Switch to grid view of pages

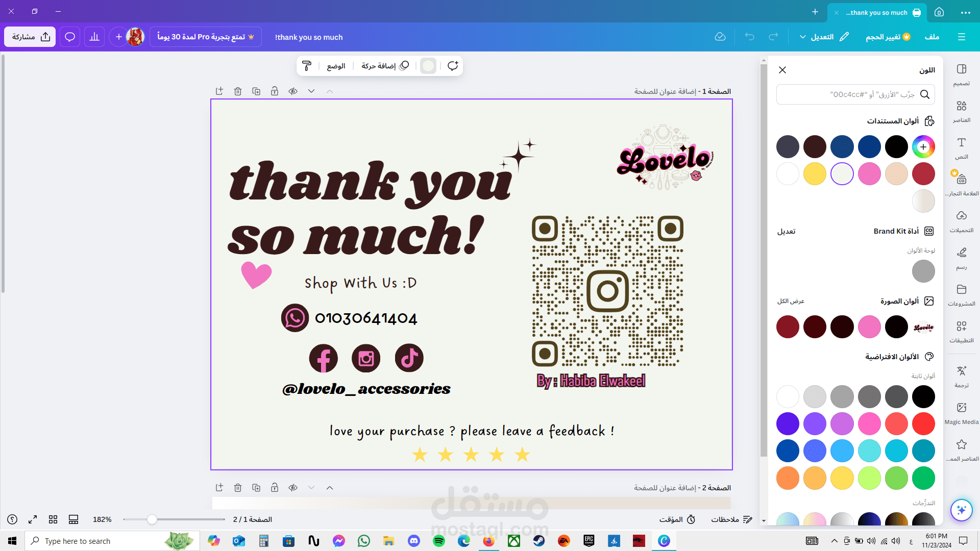tap(53, 519)
